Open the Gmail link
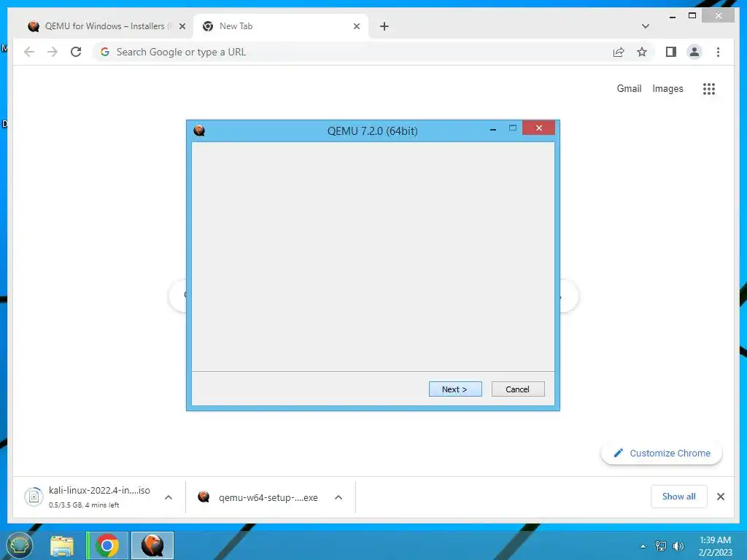 [x=629, y=88]
